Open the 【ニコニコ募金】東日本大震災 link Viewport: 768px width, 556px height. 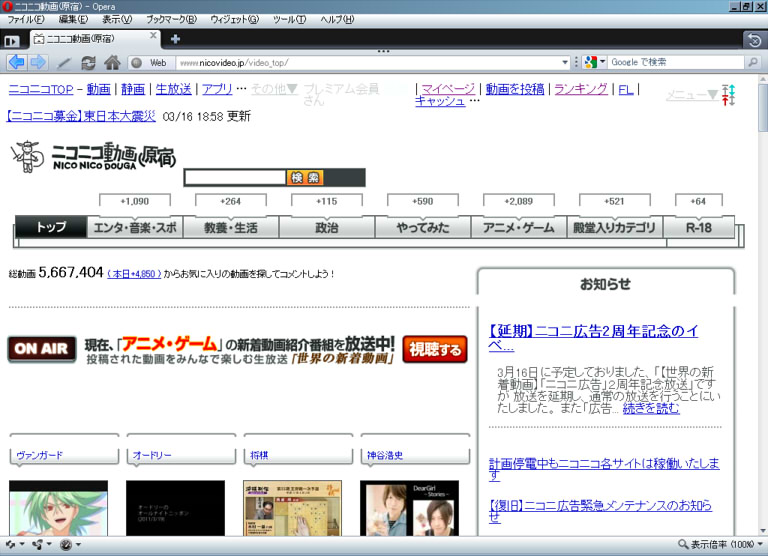[x=81, y=116]
